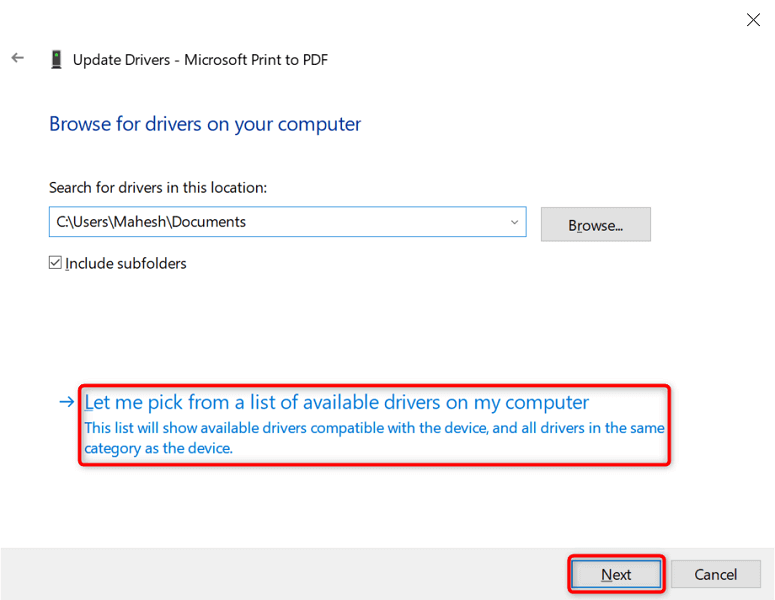Click the Search for drivers in this location label
The width and height of the screenshot is (775, 600).
pos(158,187)
